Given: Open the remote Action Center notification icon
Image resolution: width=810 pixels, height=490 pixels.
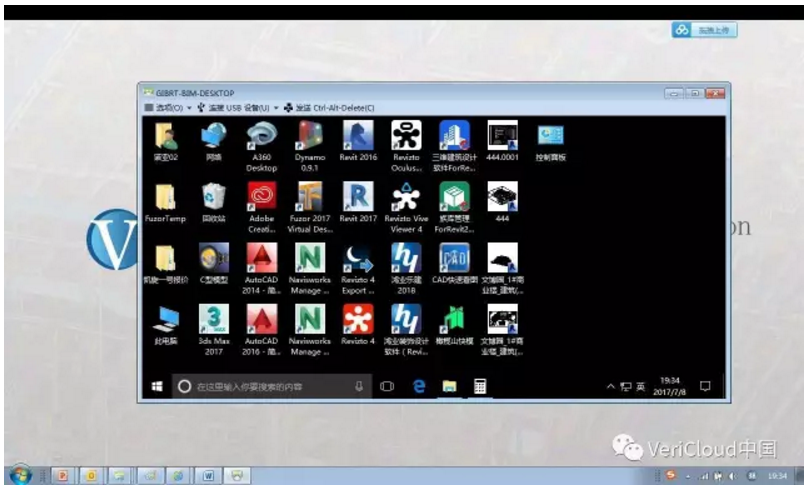Looking at the screenshot, I should tap(705, 386).
